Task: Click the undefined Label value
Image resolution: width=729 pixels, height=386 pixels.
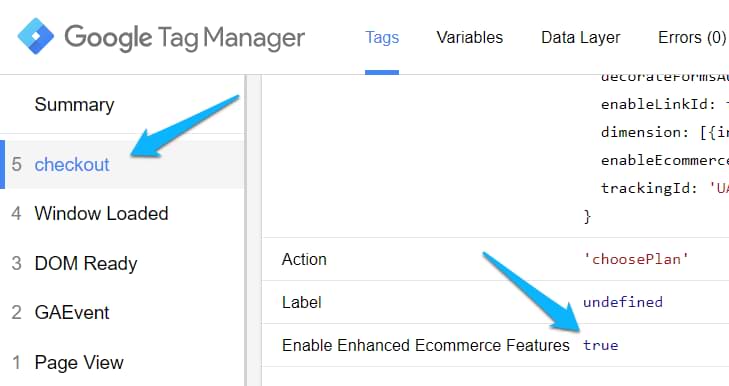Action: 623,302
